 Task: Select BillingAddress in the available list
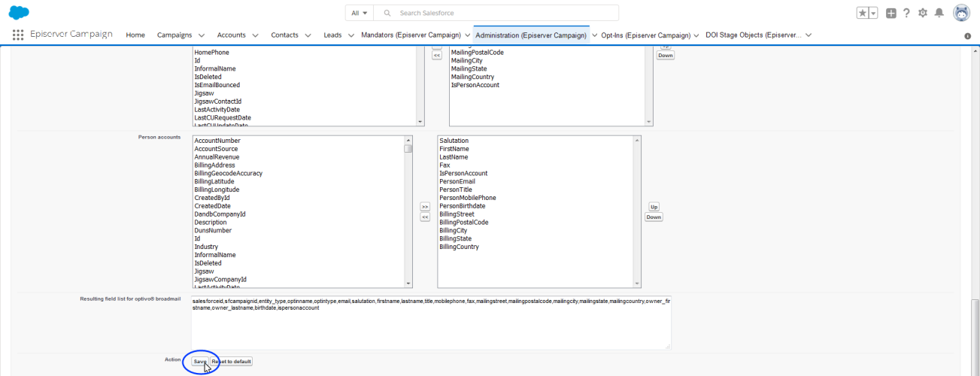[x=214, y=165]
